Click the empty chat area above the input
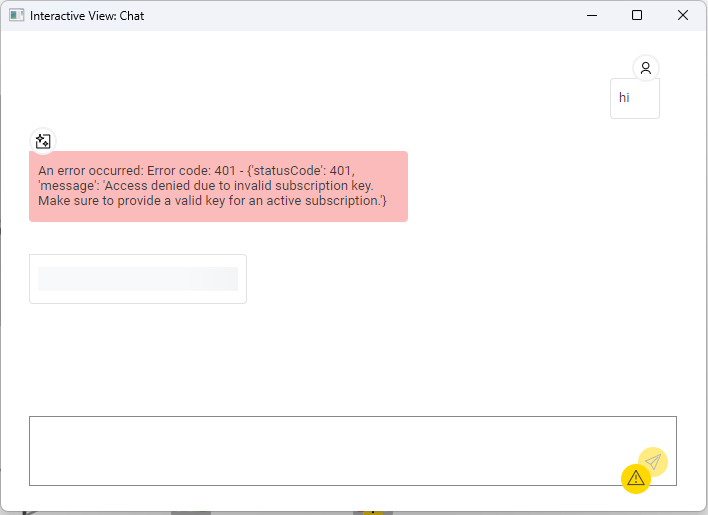Screen dimensions: 708x515 point(400,350)
